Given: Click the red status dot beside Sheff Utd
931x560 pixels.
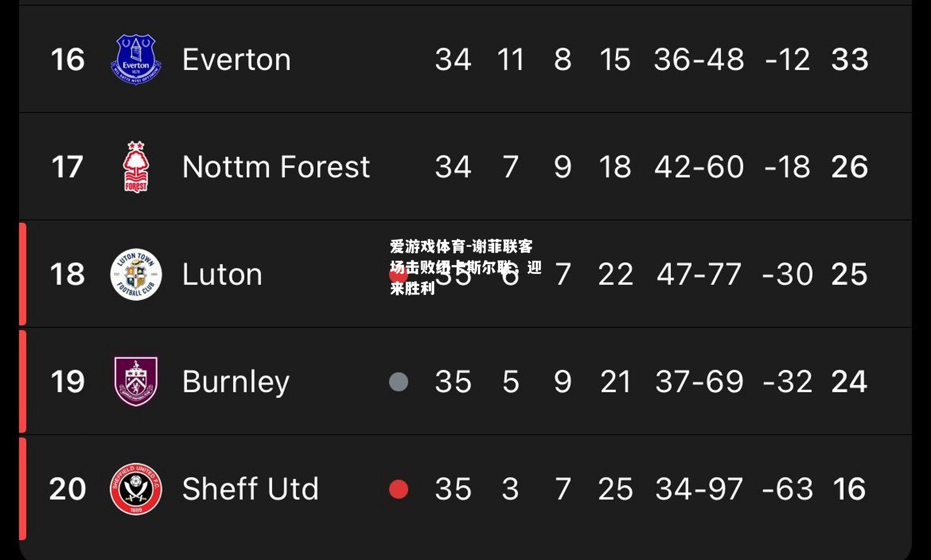Looking at the screenshot, I should 398,489.
